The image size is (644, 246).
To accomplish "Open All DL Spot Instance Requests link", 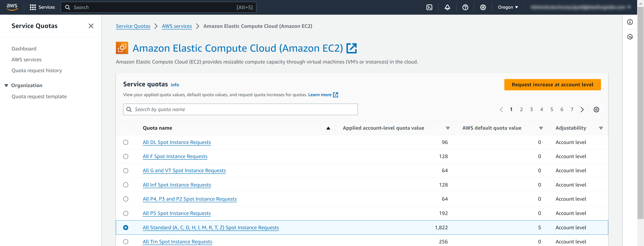I will coord(177,142).
